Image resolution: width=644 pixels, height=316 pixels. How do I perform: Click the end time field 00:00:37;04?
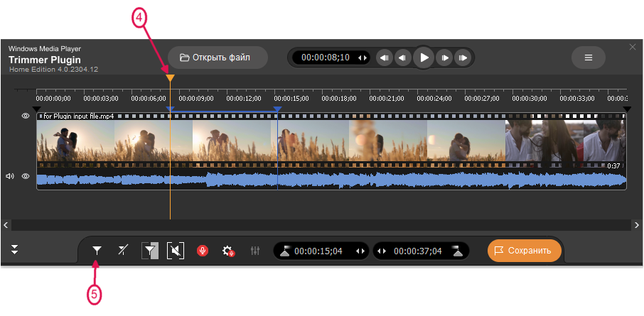coord(418,251)
